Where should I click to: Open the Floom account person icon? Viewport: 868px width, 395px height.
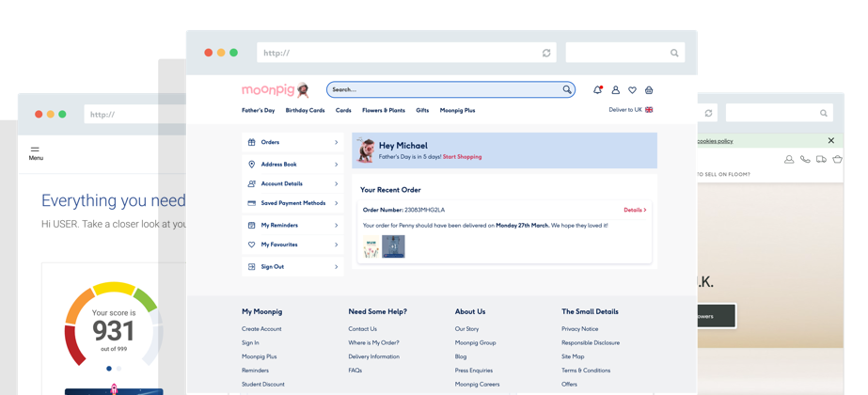789,159
